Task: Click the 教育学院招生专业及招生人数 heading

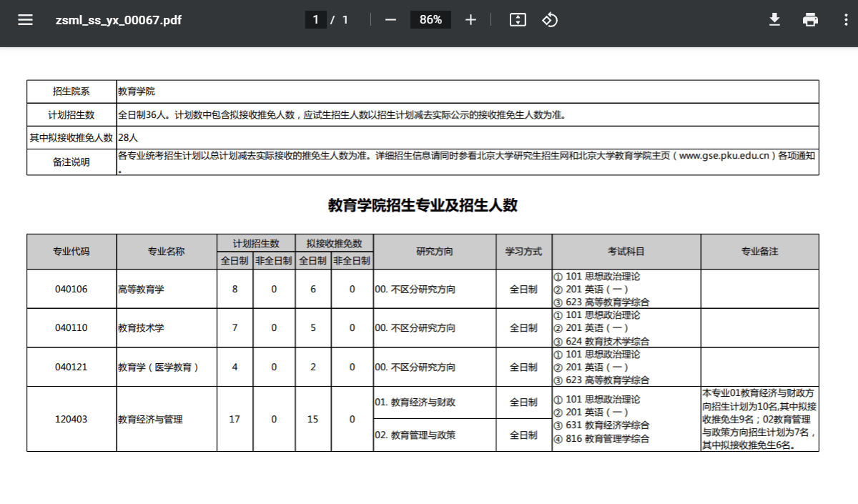Action: [x=423, y=206]
